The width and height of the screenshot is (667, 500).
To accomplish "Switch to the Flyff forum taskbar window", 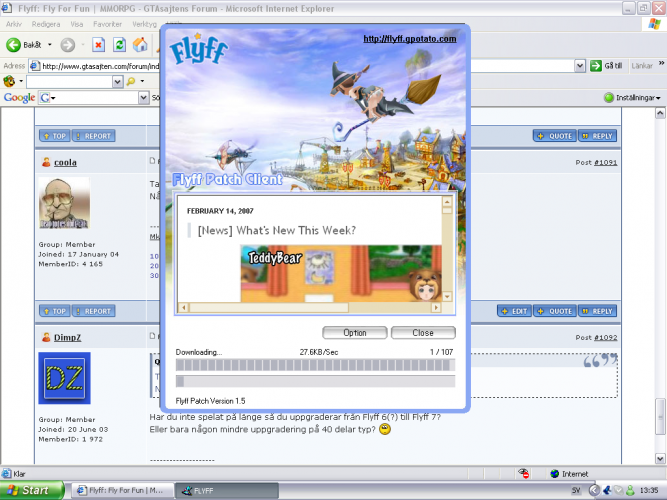I will [122, 491].
